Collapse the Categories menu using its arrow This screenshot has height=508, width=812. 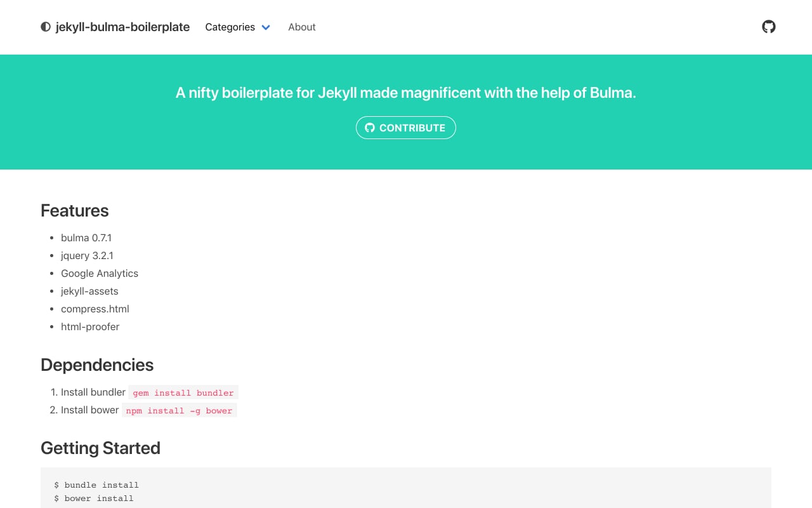[265, 27]
